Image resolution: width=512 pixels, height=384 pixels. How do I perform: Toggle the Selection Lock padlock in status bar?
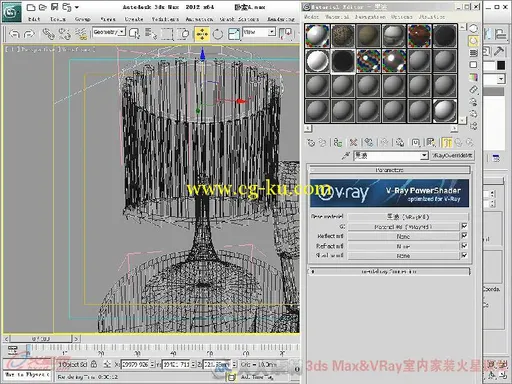pos(94,364)
